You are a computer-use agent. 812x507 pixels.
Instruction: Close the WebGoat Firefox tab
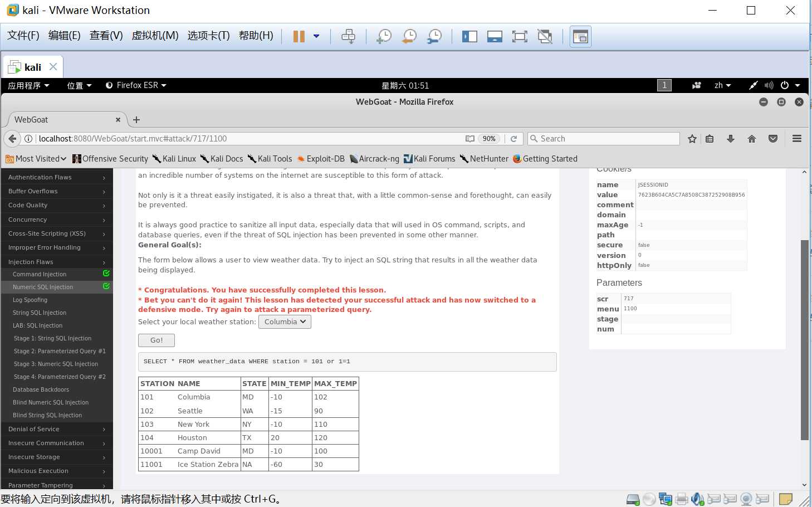click(x=118, y=120)
